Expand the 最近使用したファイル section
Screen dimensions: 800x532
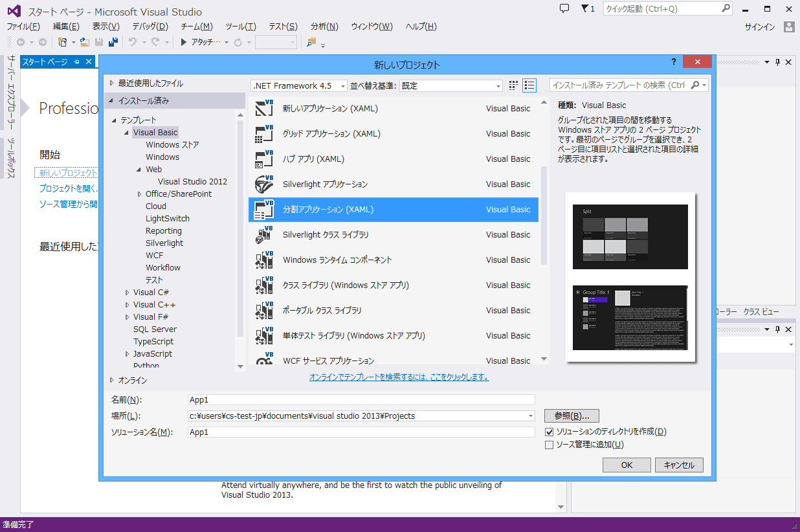tap(112, 83)
